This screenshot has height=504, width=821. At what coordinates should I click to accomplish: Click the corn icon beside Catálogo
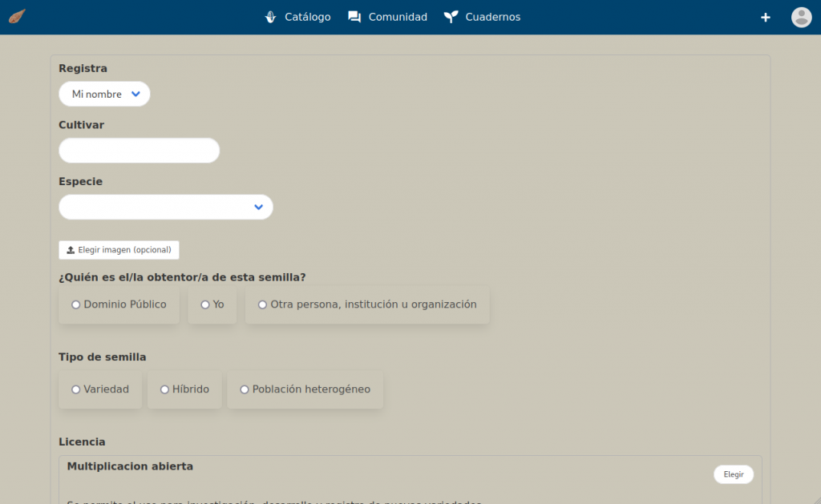coord(271,17)
